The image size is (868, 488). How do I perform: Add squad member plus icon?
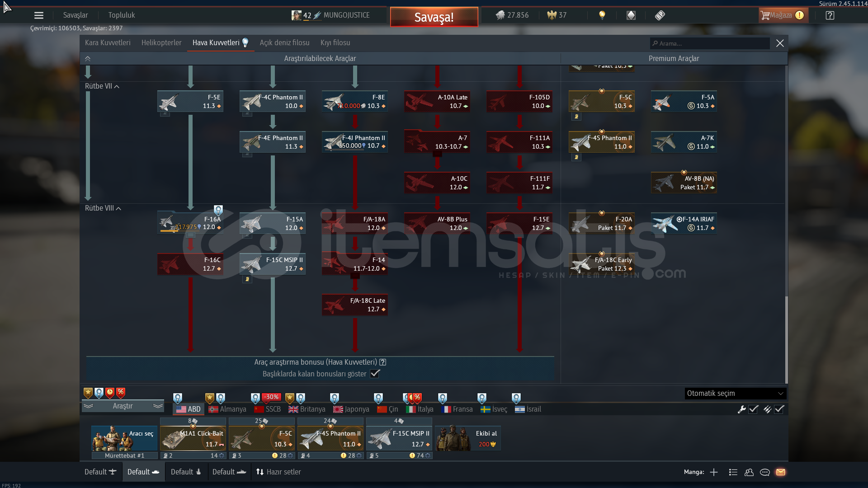[x=714, y=472]
